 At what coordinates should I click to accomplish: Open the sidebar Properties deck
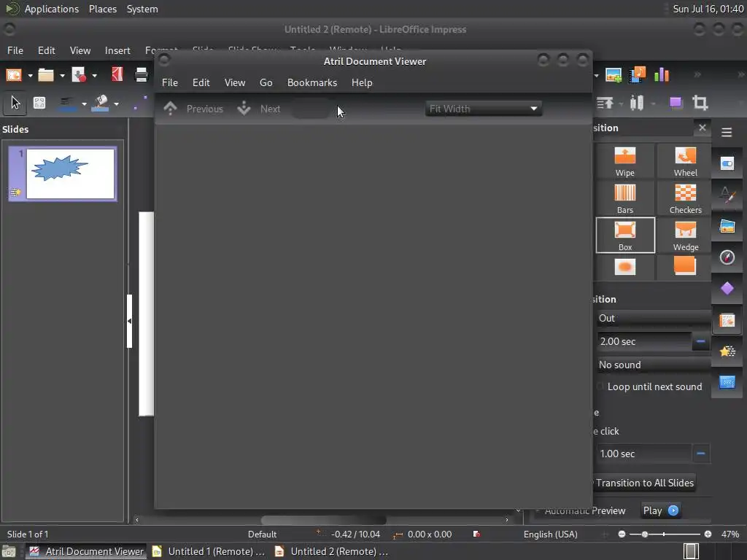click(727, 164)
